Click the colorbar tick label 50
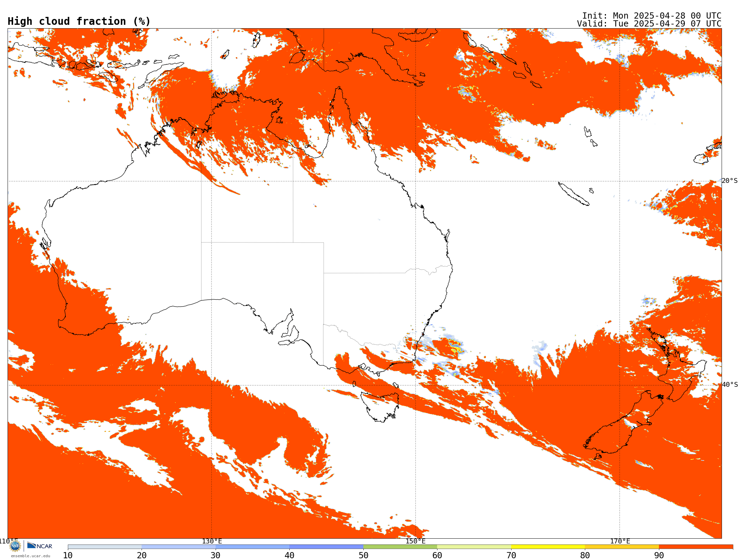The width and height of the screenshot is (744, 560). pyautogui.click(x=363, y=556)
